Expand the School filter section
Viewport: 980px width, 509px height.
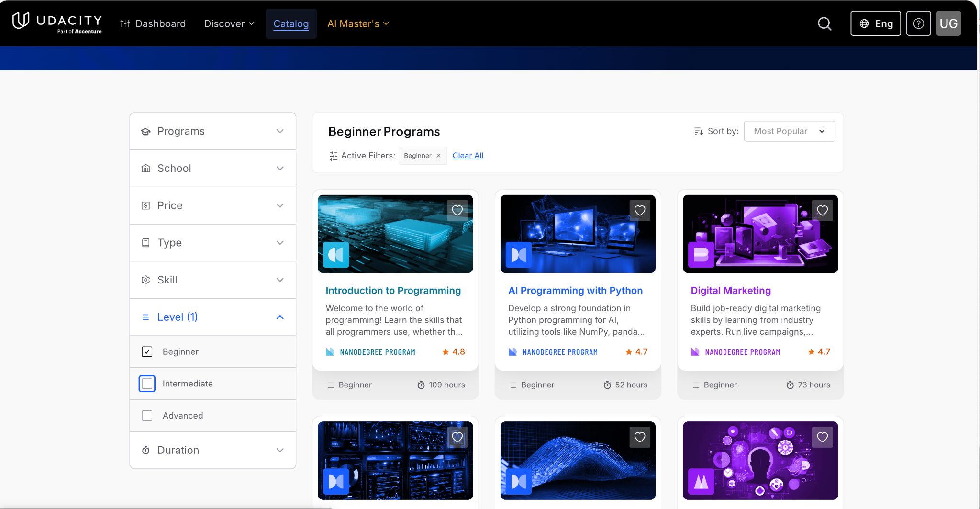(213, 169)
